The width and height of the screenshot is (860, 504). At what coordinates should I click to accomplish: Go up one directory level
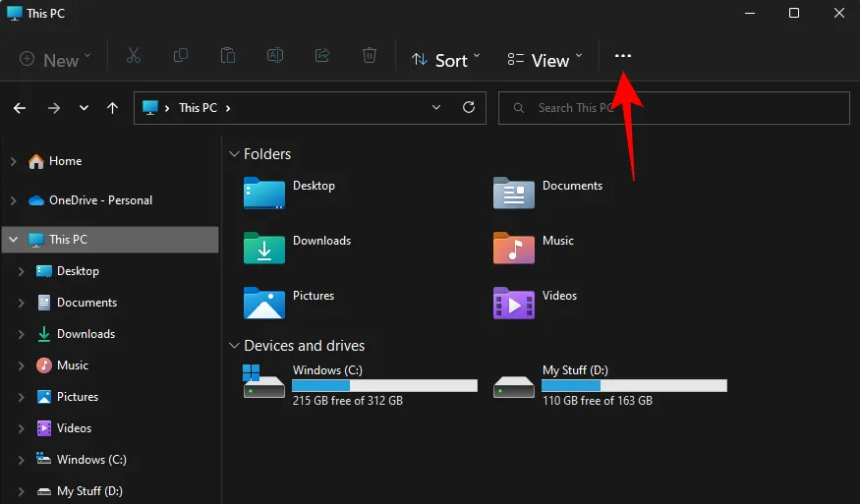pyautogui.click(x=113, y=108)
